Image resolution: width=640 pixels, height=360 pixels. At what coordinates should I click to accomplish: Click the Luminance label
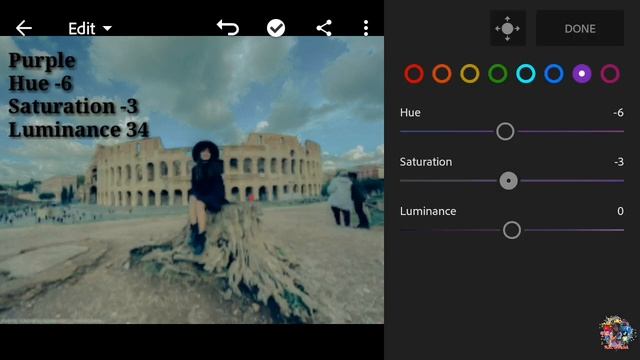click(x=428, y=211)
